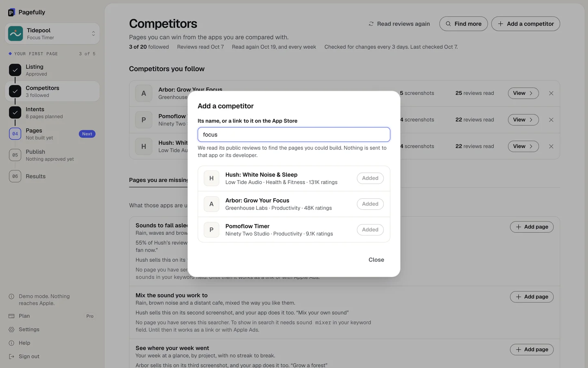
Task: Click Added button for Arbor: Grow Your Focus
Action: pos(370,204)
